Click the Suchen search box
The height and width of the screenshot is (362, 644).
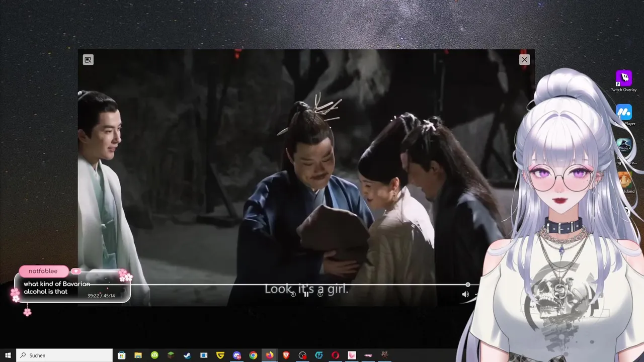coord(64,355)
